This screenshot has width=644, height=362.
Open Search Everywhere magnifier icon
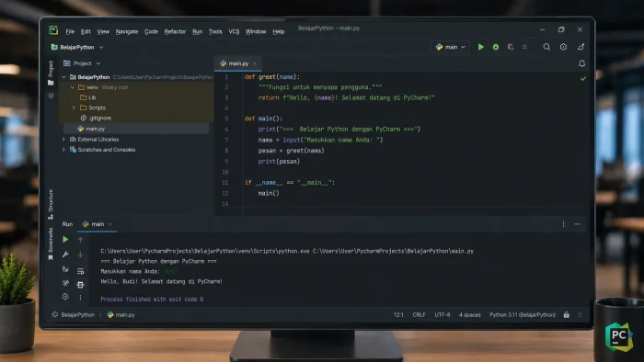(x=546, y=47)
